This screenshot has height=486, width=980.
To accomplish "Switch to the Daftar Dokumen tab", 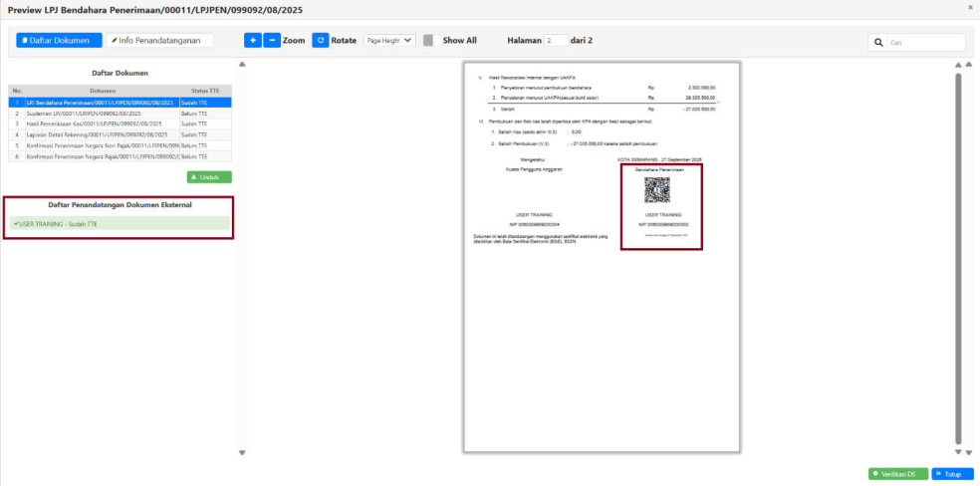I will pos(59,41).
